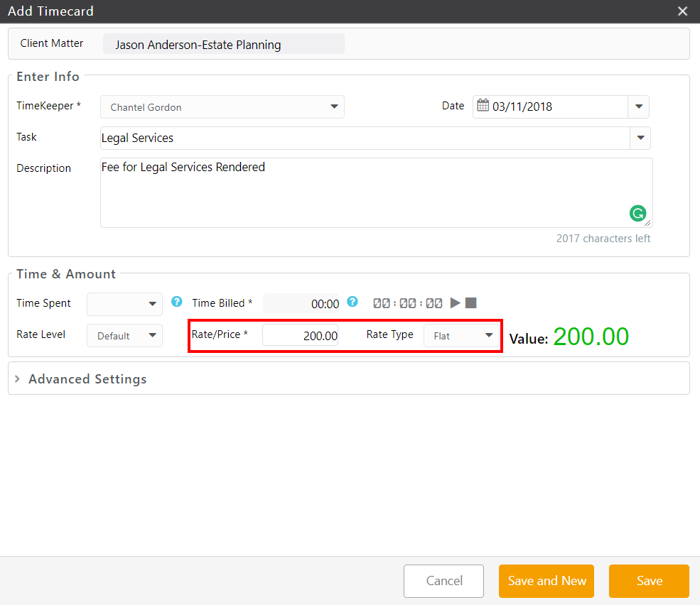
Task: Open the calendar icon in the Date field
Action: [483, 105]
